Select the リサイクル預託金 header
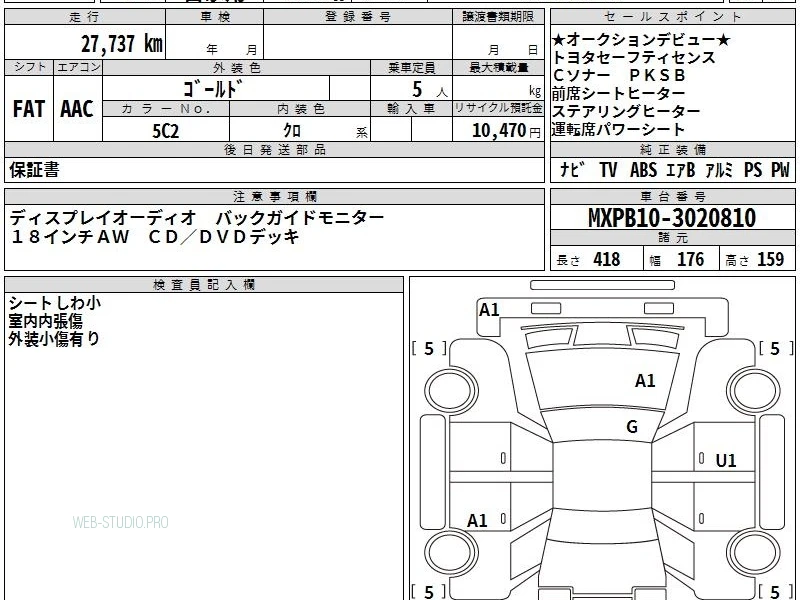The image size is (800, 600). point(498,109)
